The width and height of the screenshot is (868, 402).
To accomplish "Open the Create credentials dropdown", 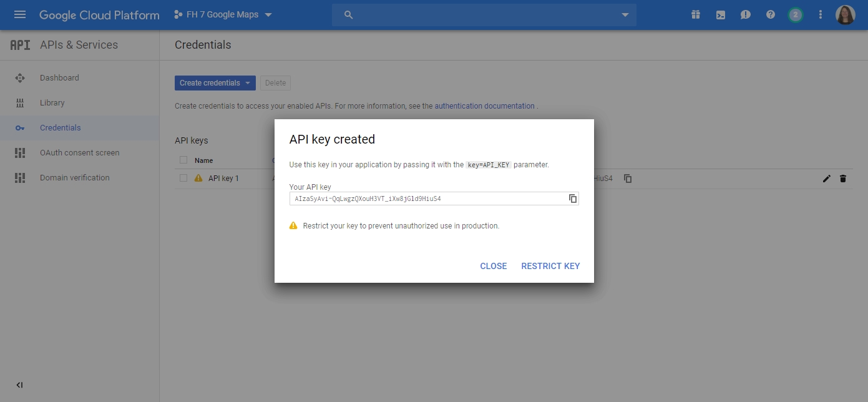I will pyautogui.click(x=215, y=83).
